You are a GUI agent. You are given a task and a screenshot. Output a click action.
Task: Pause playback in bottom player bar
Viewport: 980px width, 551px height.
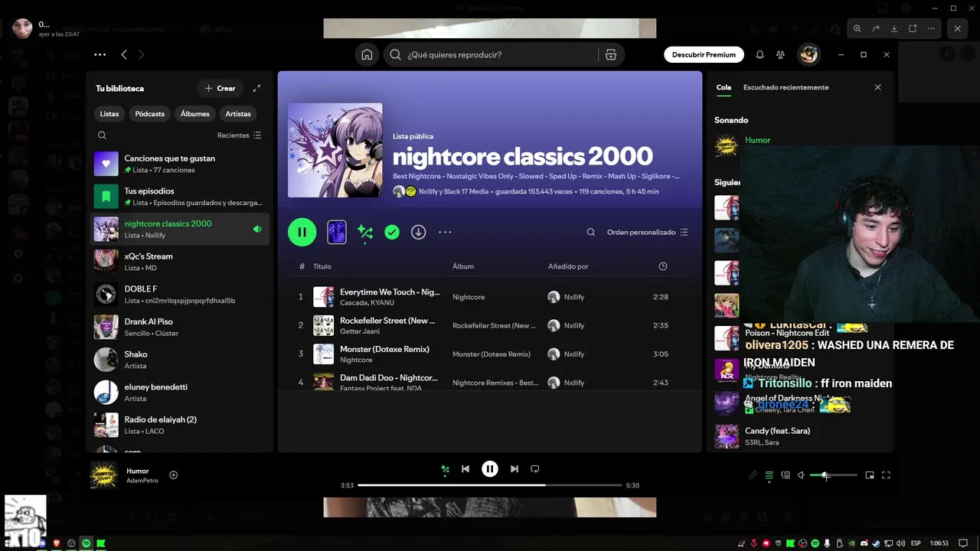click(x=490, y=469)
